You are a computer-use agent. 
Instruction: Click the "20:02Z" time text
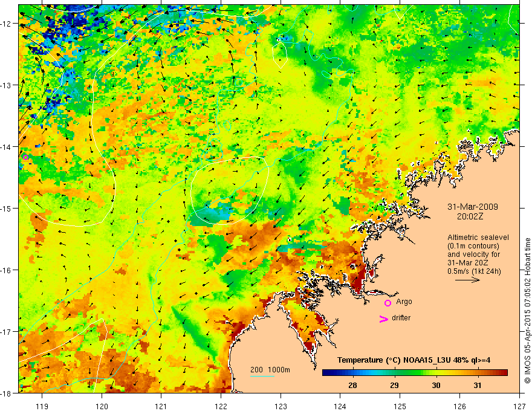click(470, 216)
